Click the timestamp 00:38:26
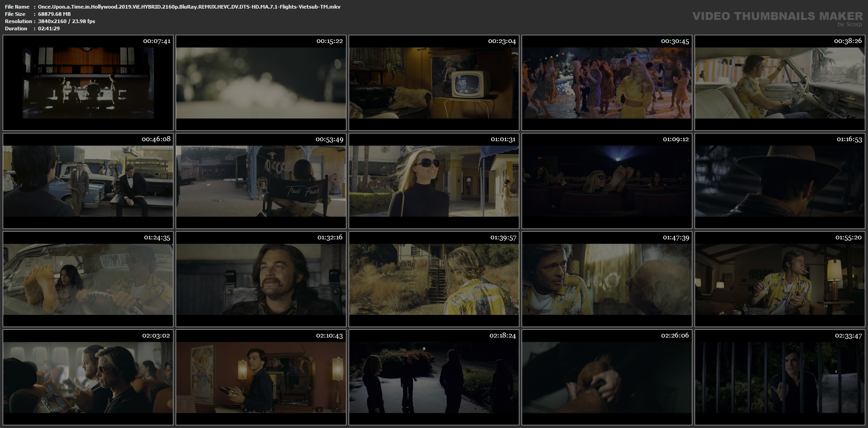 tap(848, 41)
